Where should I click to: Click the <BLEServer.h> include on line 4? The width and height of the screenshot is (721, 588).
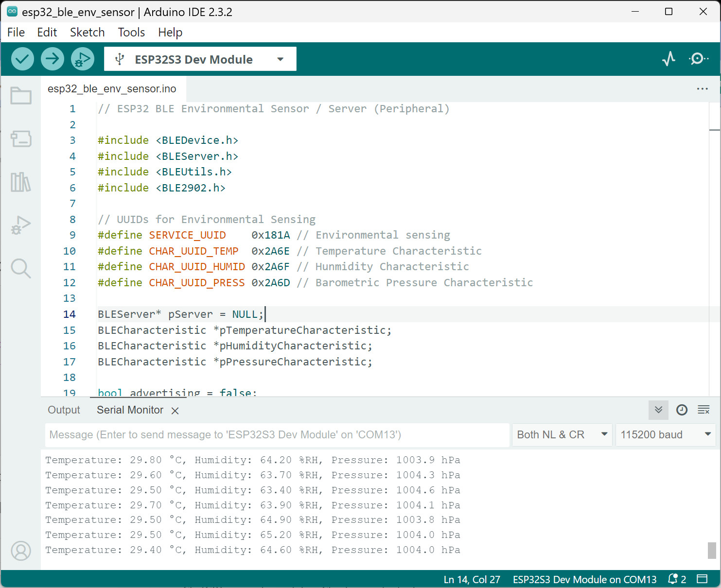[197, 156]
